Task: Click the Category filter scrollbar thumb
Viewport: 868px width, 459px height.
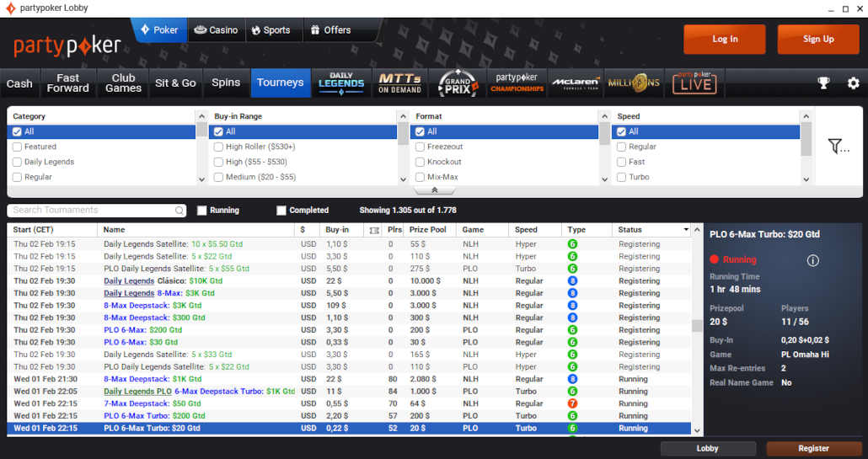Action: (201, 131)
